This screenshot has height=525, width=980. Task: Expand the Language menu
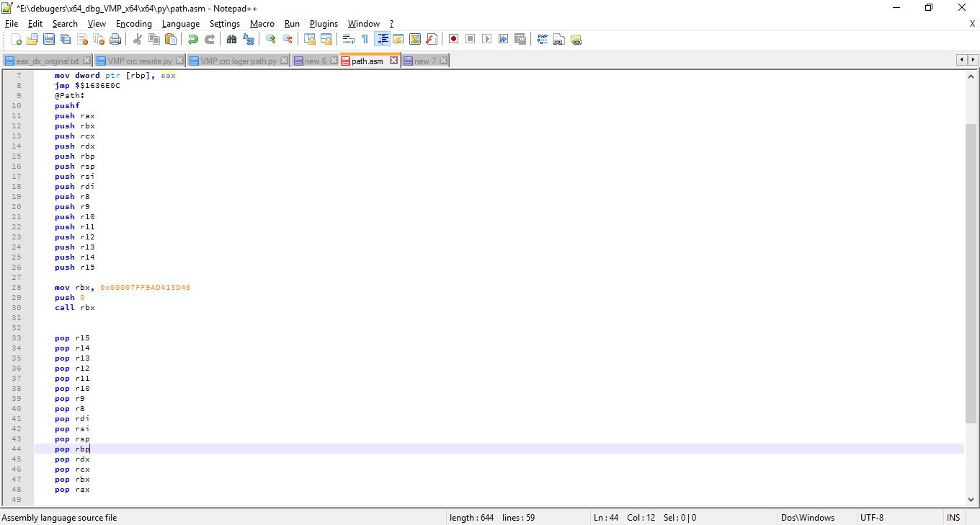[x=181, y=24]
